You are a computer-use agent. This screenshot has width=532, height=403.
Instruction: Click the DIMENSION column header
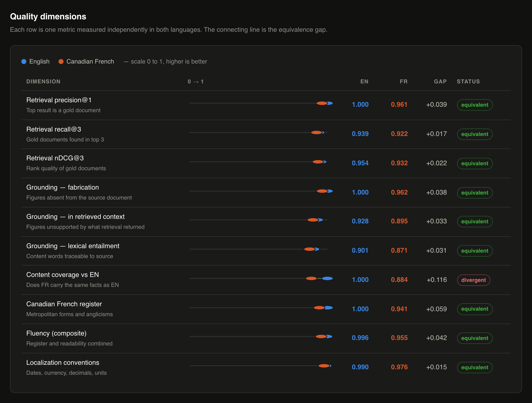43,81
